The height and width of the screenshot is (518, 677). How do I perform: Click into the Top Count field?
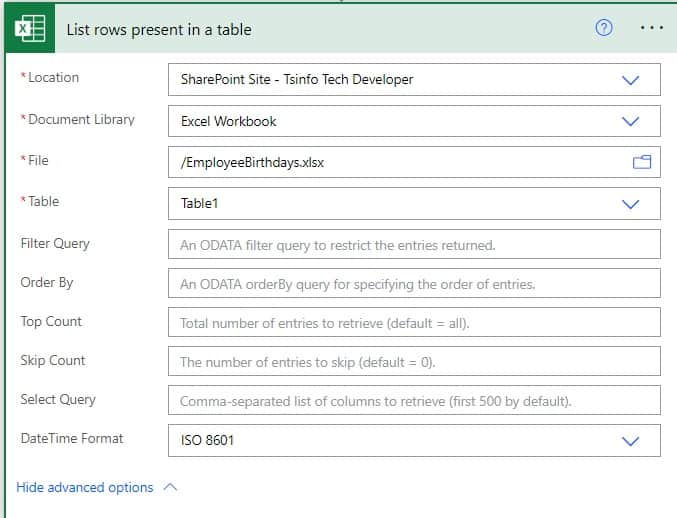tap(414, 322)
